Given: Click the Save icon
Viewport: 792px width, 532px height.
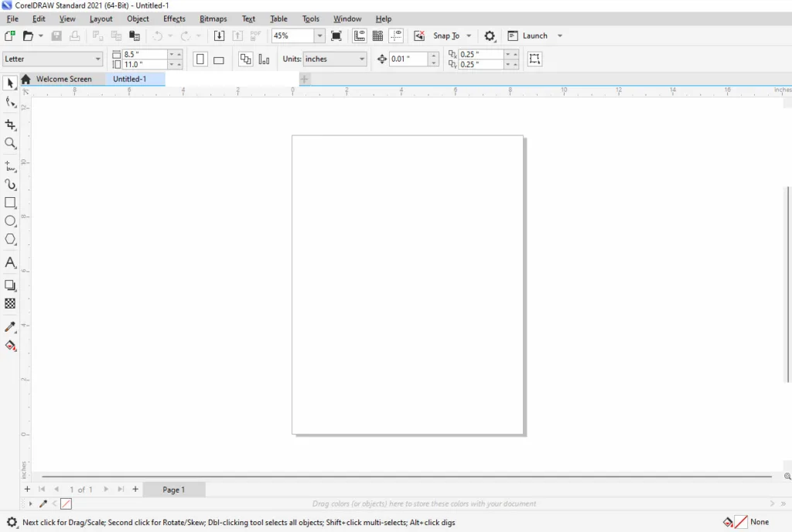Looking at the screenshot, I should (56, 36).
